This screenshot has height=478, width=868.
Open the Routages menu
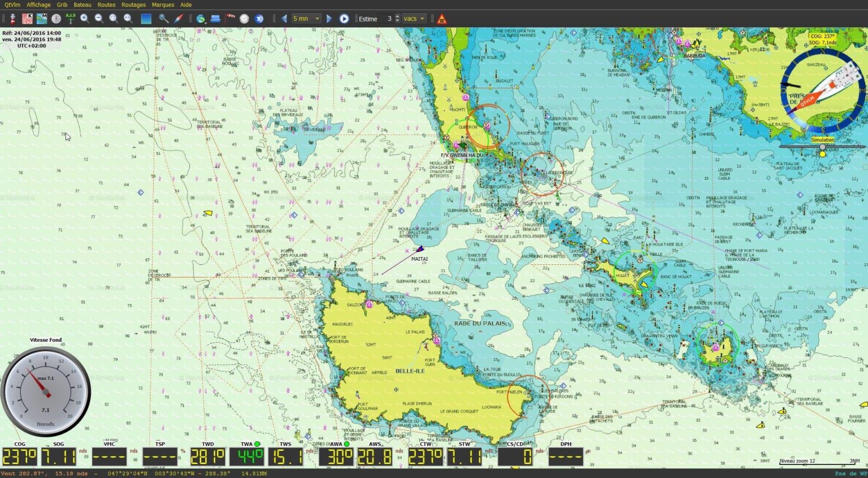click(133, 5)
